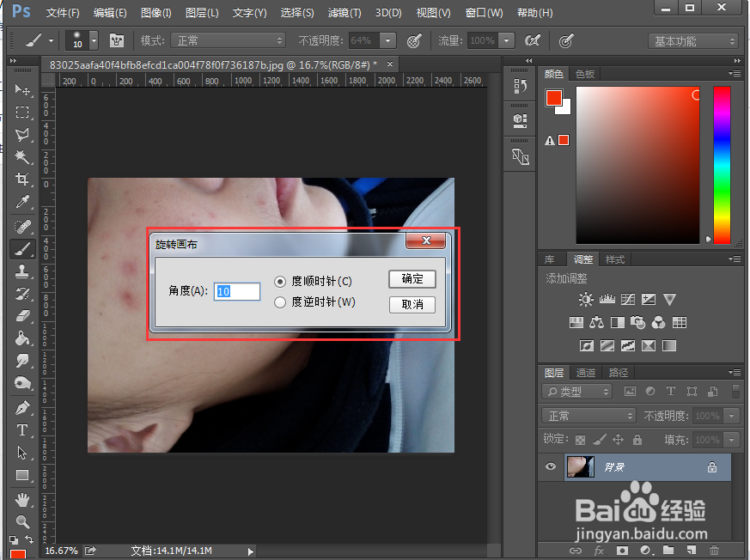Select the Horizontal Type tool
Screen dimensions: 750x560
click(22, 430)
